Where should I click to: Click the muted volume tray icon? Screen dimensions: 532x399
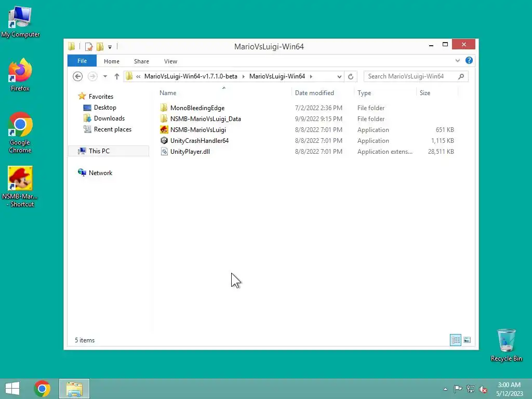483,389
